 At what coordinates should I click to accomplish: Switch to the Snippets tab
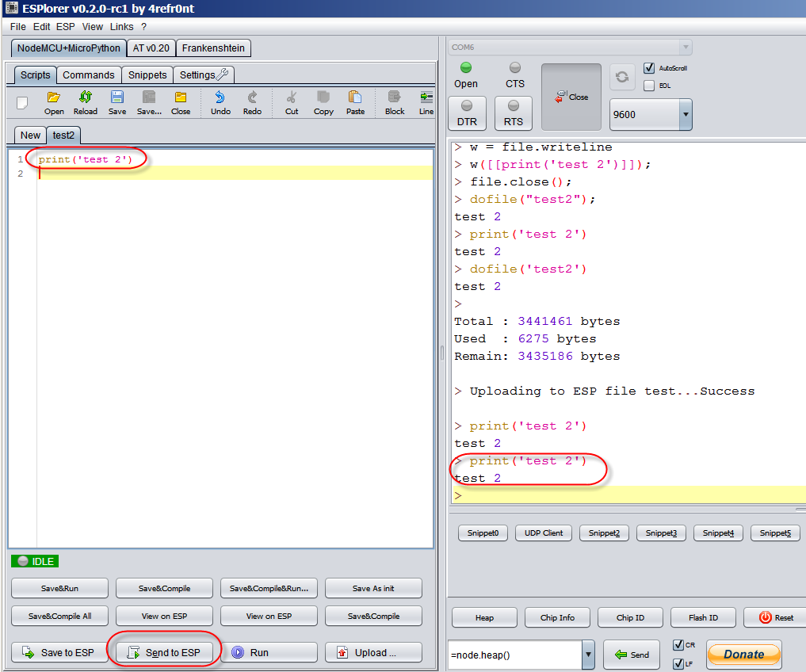point(147,75)
